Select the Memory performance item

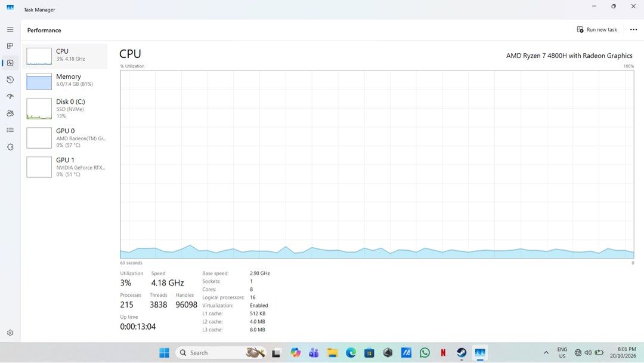pos(66,81)
